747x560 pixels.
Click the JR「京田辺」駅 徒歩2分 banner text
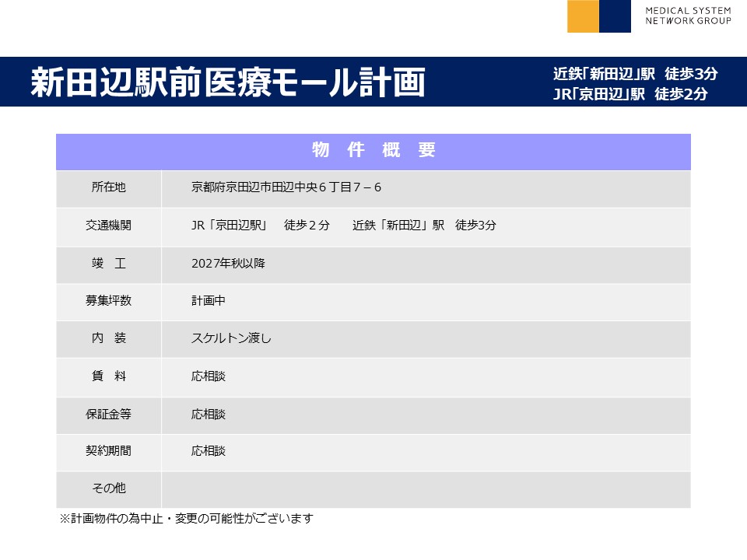[630, 95]
